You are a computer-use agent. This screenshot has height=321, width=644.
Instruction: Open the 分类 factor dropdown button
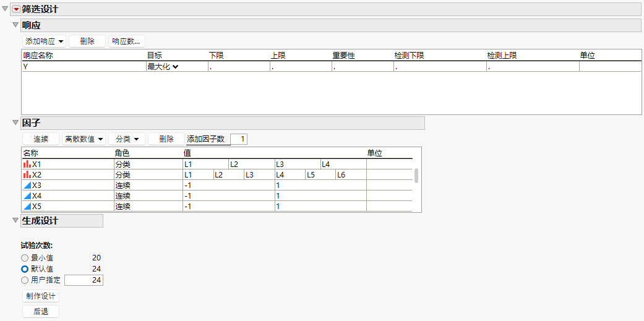click(127, 140)
